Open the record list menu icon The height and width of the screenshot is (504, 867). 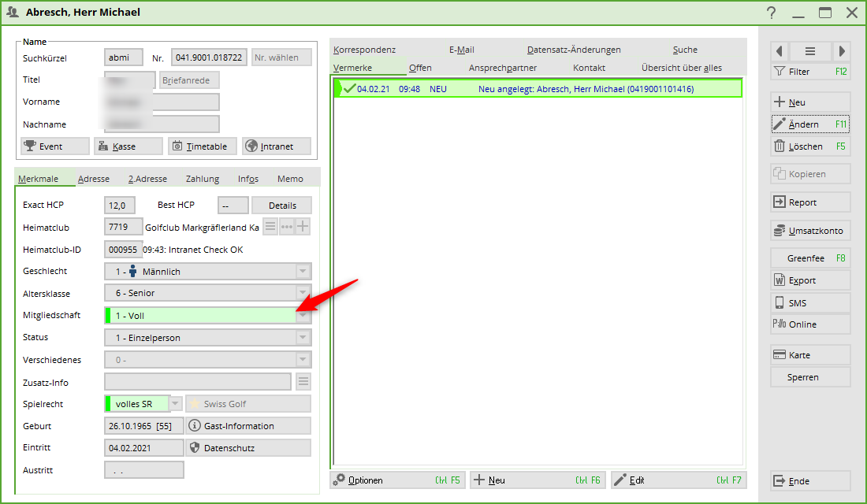pos(810,51)
